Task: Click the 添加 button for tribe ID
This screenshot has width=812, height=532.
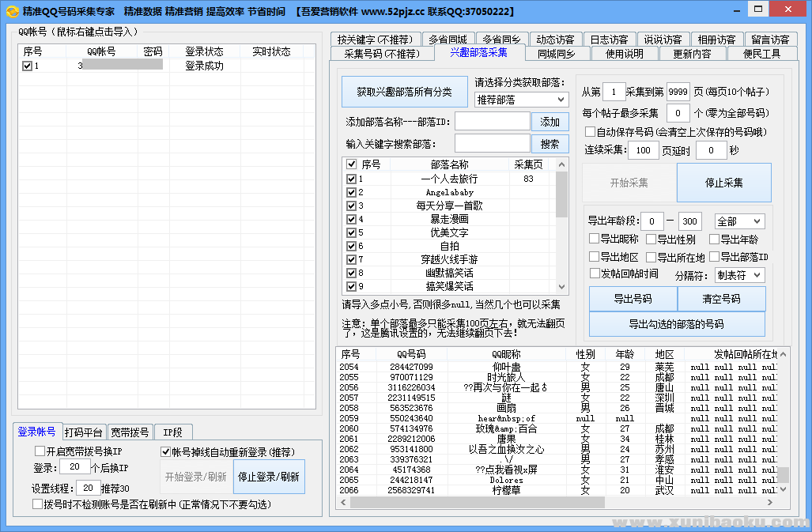Action: tap(550, 122)
